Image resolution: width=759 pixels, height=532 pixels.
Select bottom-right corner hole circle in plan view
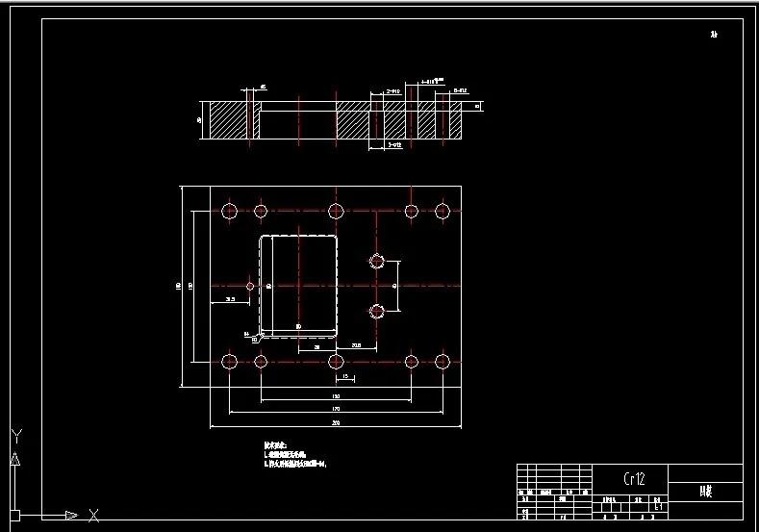[x=443, y=362]
